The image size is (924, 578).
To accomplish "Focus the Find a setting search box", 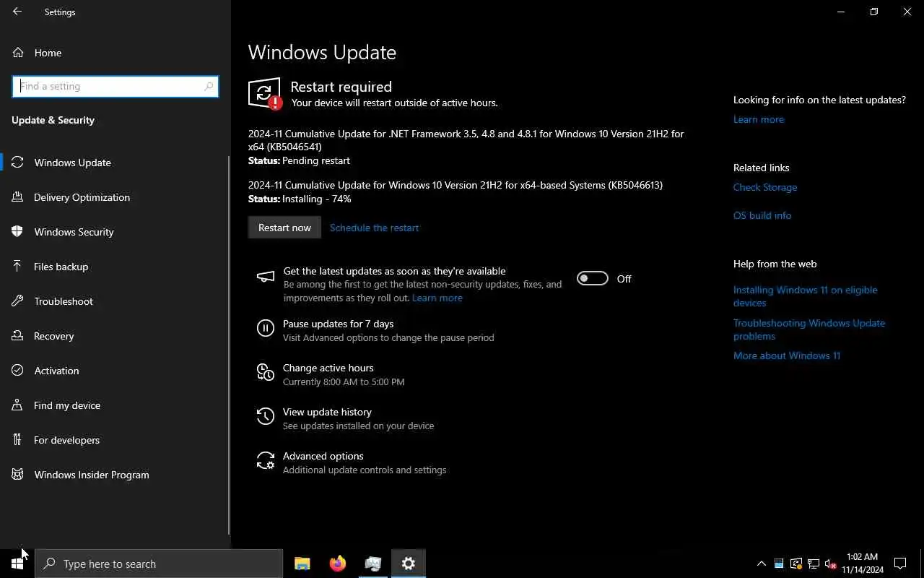I will (x=115, y=86).
